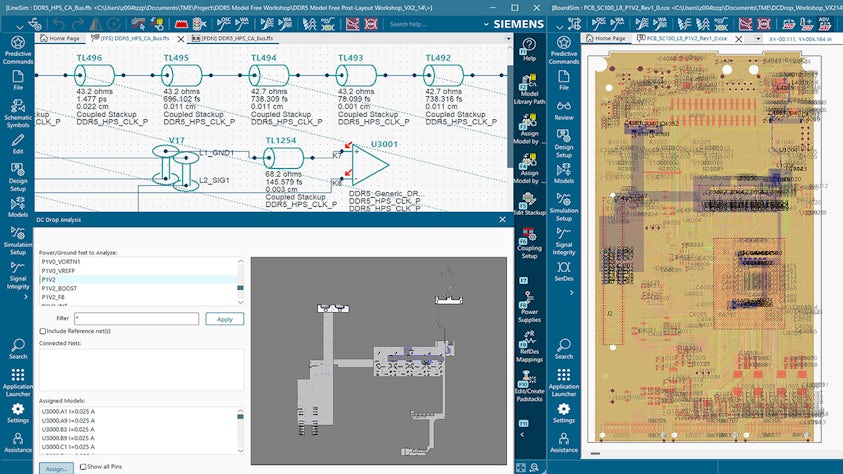Select Edit in LineSim sidebar
The image size is (843, 474).
tap(18, 144)
